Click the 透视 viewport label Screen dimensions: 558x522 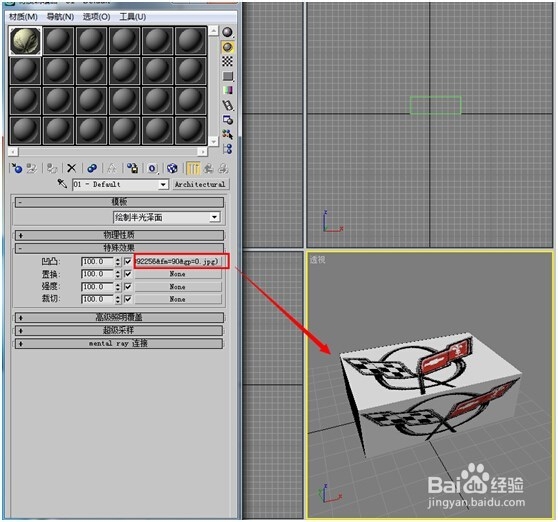(x=317, y=260)
